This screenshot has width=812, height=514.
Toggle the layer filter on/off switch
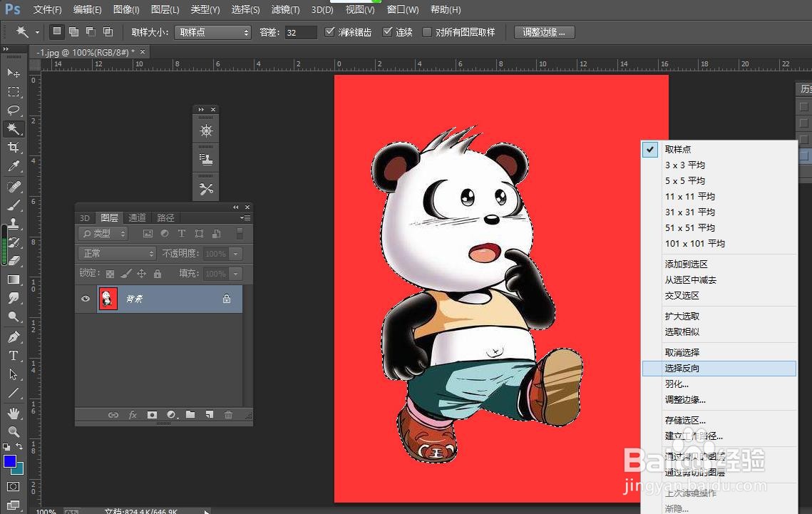[240, 234]
